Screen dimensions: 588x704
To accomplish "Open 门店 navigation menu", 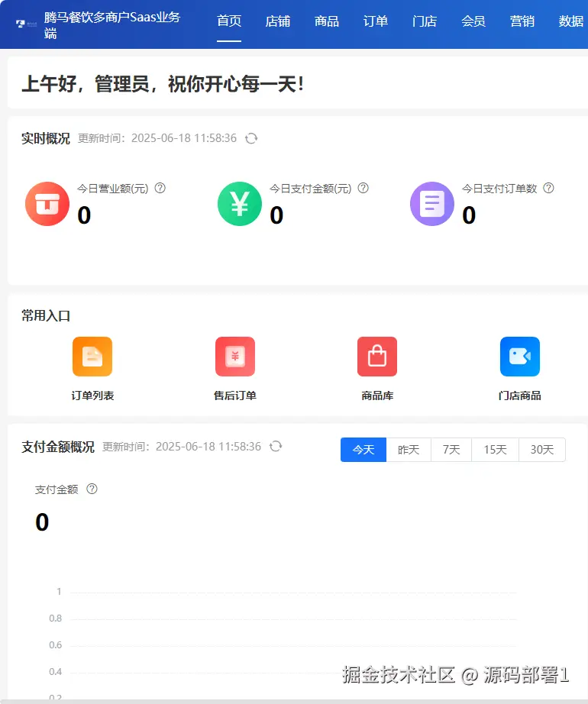I will coord(425,21).
